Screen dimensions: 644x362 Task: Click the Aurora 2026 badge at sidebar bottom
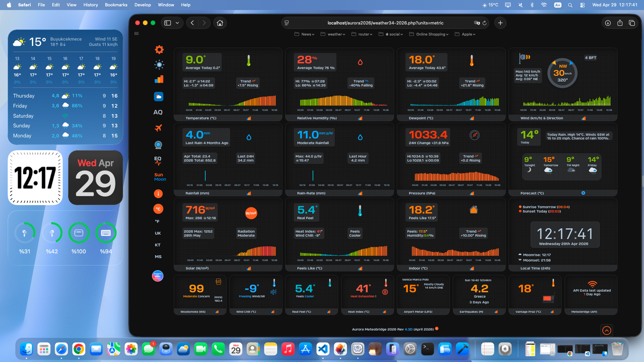point(157,276)
